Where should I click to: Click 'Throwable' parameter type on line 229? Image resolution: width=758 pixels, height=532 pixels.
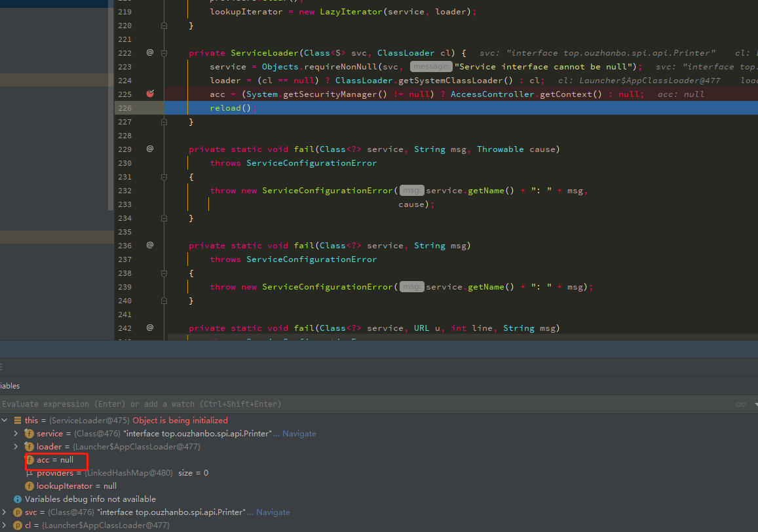(x=501, y=149)
